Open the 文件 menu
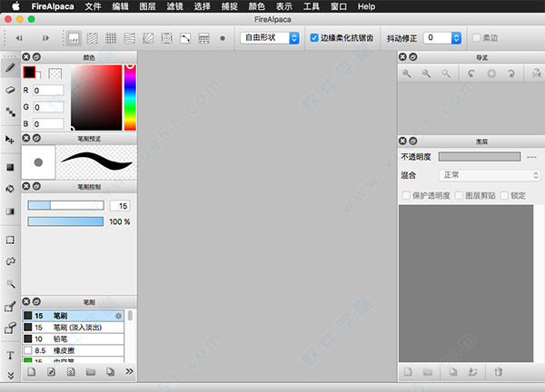Image resolution: width=545 pixels, height=392 pixels. click(x=93, y=6)
